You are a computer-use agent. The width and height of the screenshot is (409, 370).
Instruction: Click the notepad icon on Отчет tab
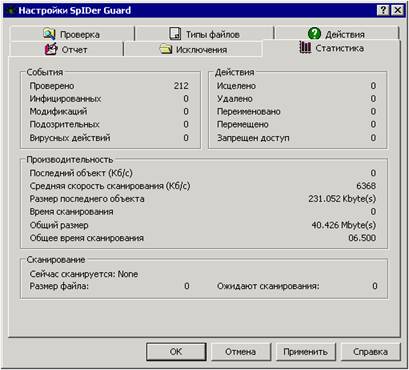click(51, 49)
